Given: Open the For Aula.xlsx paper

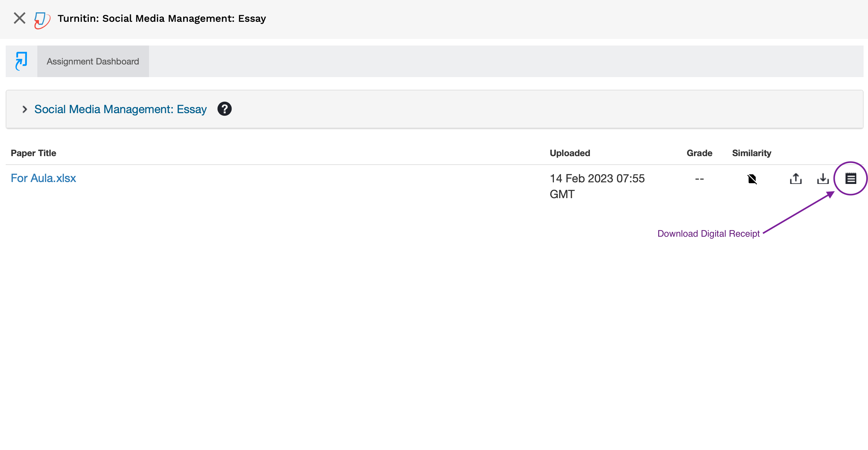Looking at the screenshot, I should pyautogui.click(x=43, y=178).
